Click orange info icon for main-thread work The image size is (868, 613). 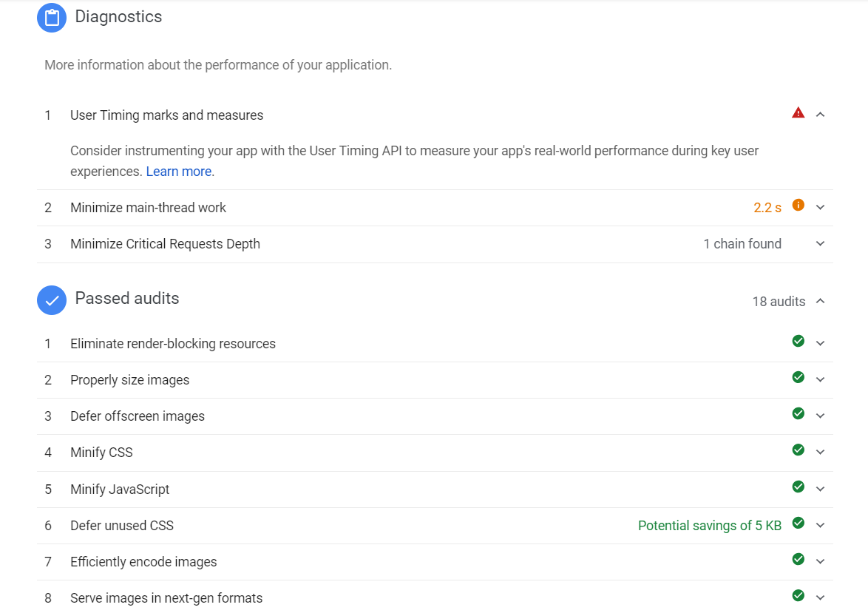[x=798, y=206]
